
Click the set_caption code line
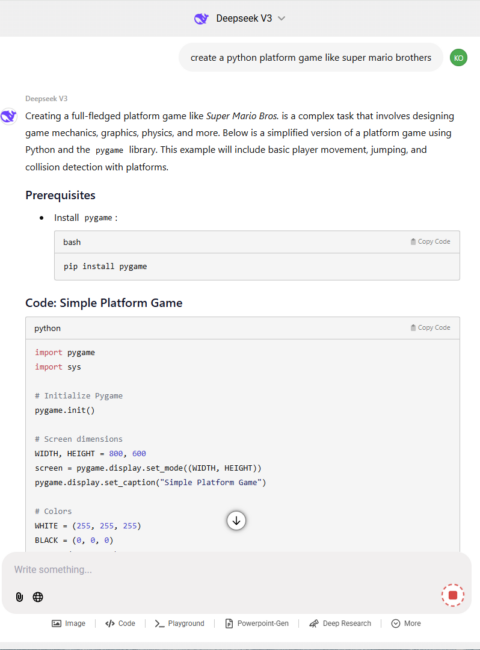pos(150,483)
